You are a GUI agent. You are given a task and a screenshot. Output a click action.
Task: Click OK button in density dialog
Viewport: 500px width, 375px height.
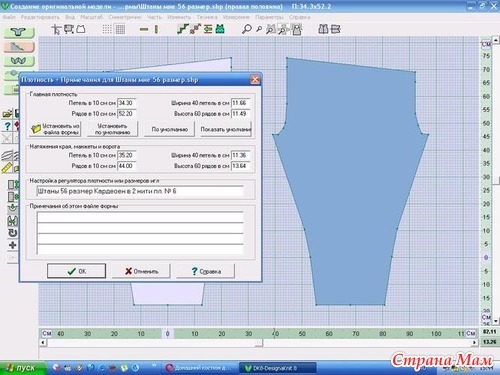click(x=76, y=271)
